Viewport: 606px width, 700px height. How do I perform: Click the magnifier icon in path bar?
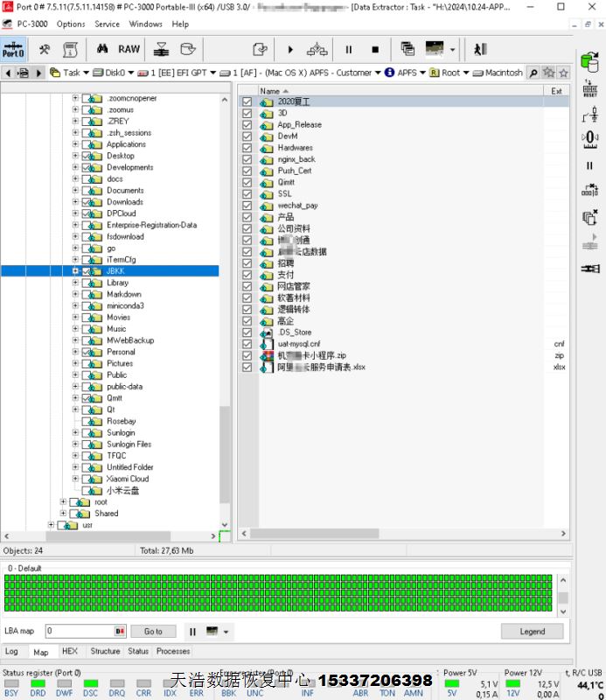click(533, 73)
